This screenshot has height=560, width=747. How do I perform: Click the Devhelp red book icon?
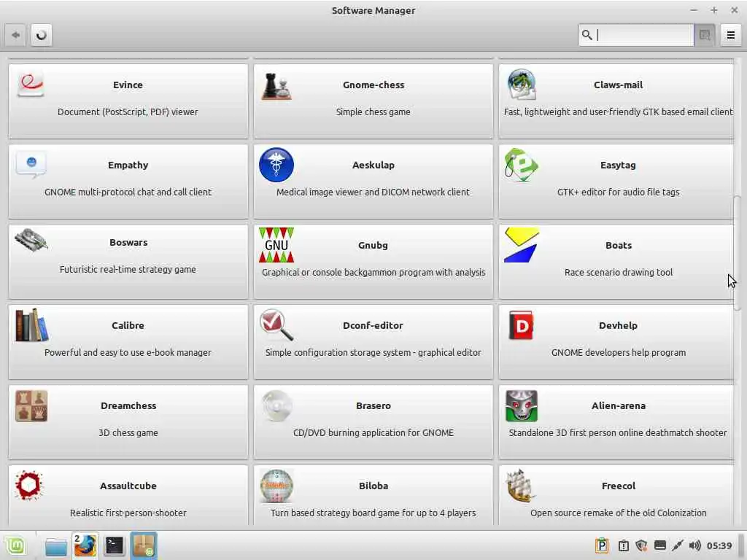(x=521, y=325)
